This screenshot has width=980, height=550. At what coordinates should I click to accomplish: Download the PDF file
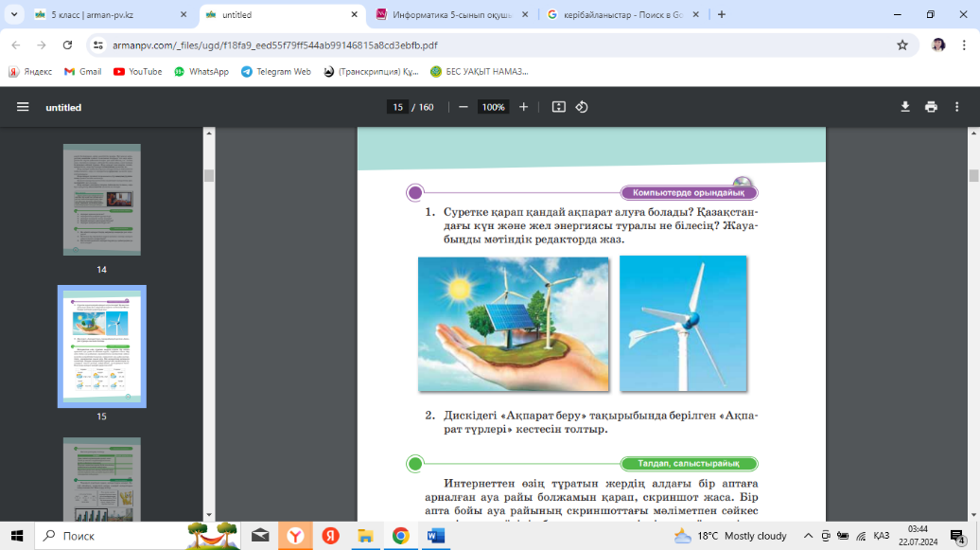pos(905,107)
